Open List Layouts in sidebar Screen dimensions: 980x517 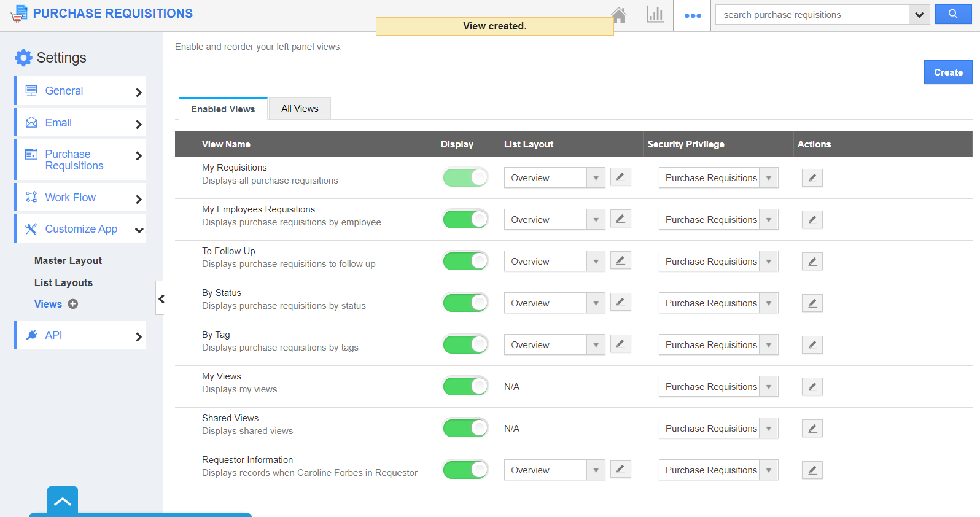point(63,282)
